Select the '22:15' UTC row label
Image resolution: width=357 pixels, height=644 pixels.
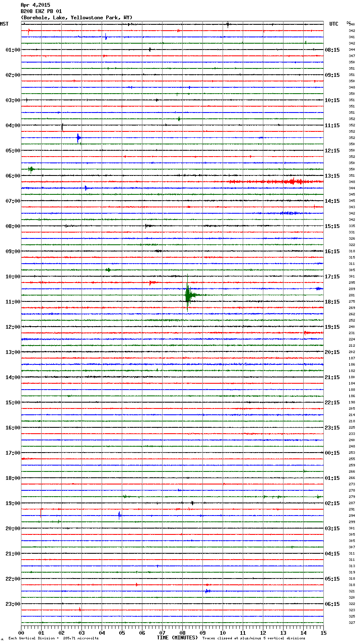(x=332, y=403)
